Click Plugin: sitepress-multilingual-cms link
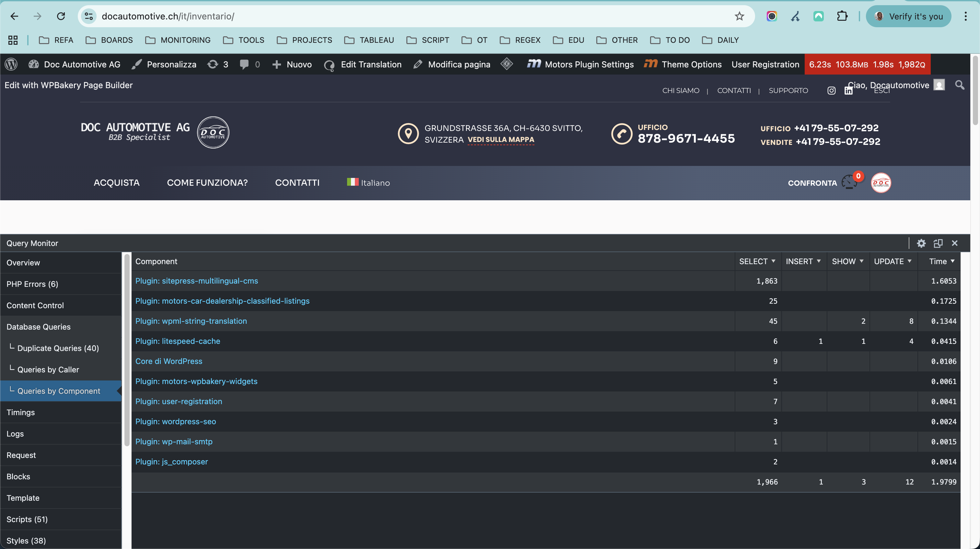The width and height of the screenshot is (980, 549). click(x=197, y=281)
